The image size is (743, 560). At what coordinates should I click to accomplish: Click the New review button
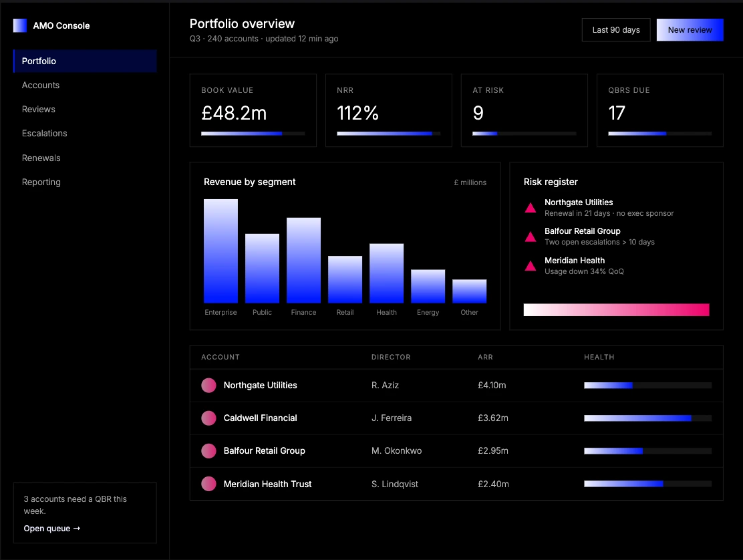click(x=690, y=30)
